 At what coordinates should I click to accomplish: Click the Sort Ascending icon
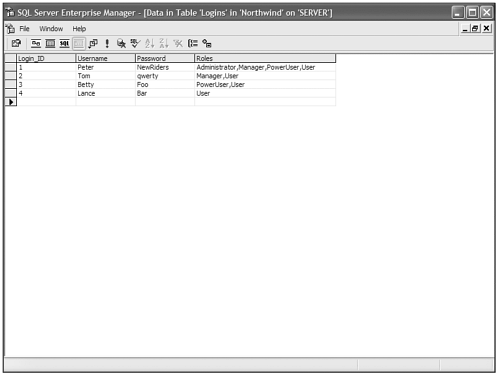click(149, 43)
